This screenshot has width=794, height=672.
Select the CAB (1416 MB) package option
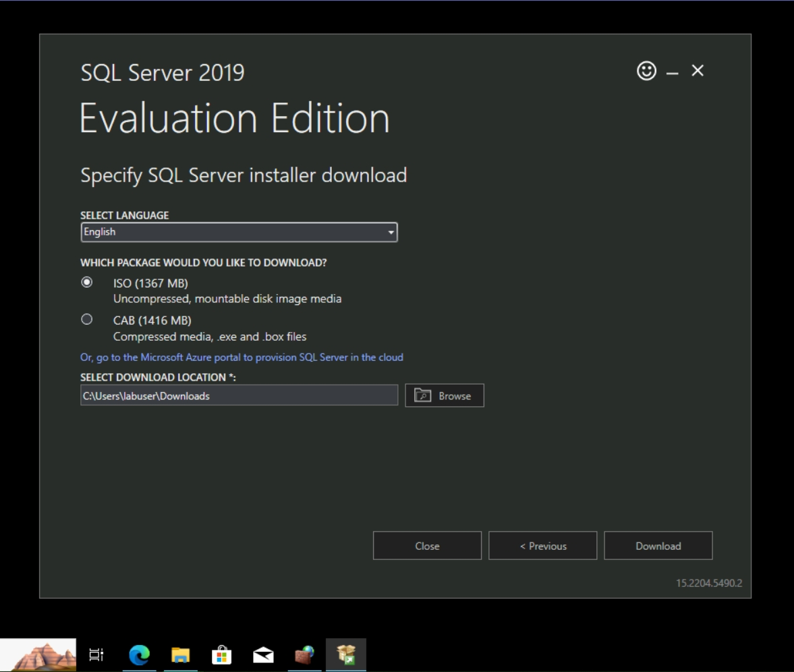click(87, 320)
